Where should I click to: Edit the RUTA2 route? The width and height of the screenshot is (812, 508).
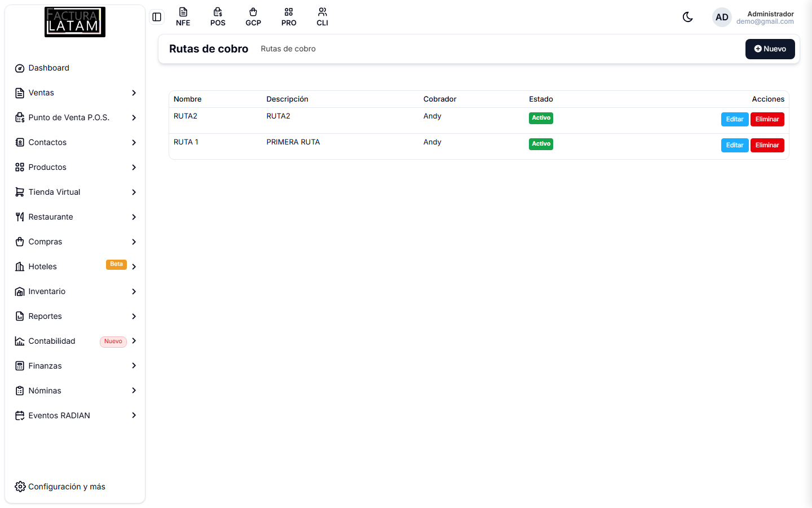pos(735,120)
